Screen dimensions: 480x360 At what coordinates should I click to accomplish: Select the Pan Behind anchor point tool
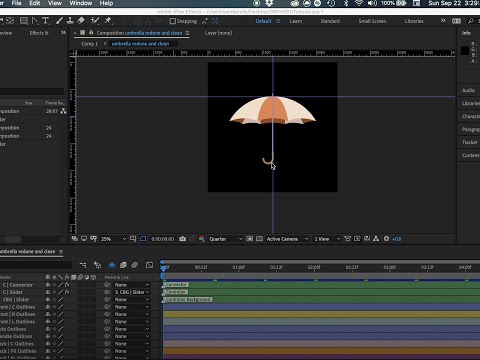[10, 21]
